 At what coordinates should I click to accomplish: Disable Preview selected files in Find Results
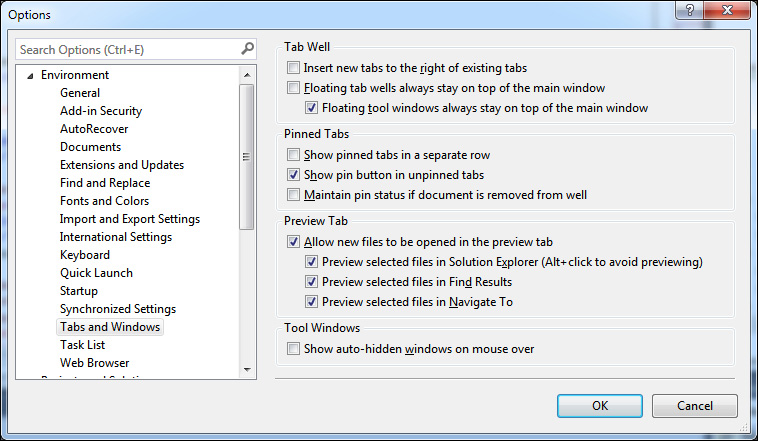point(311,281)
